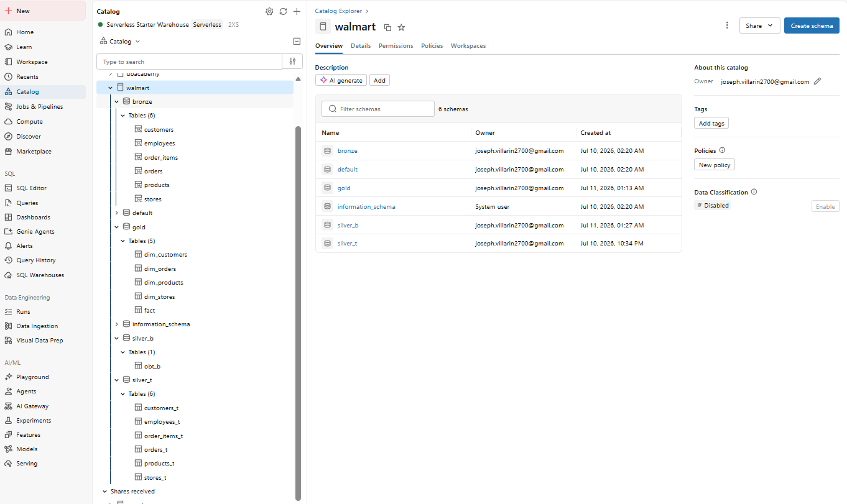
Task: Open Marketplace in the sidebar
Action: coord(34,152)
